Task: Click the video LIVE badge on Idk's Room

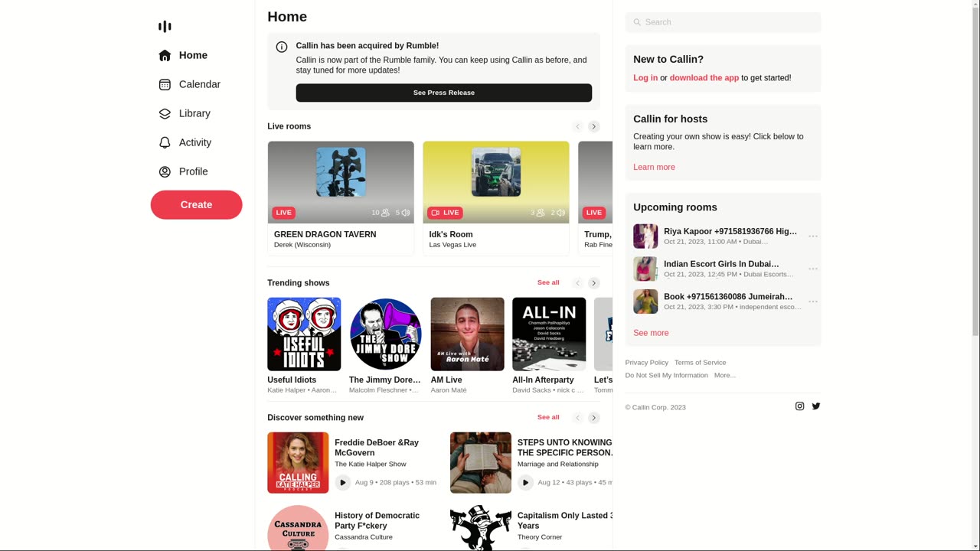Action: click(x=445, y=213)
